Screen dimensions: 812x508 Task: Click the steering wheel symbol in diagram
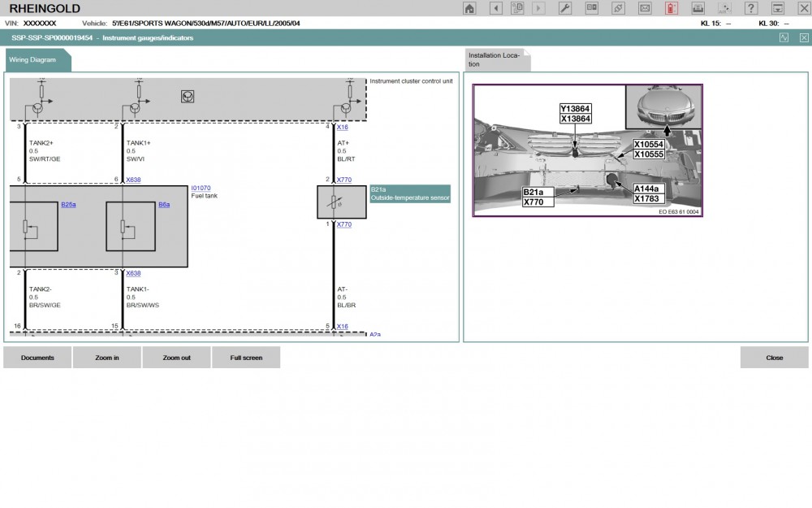188,97
